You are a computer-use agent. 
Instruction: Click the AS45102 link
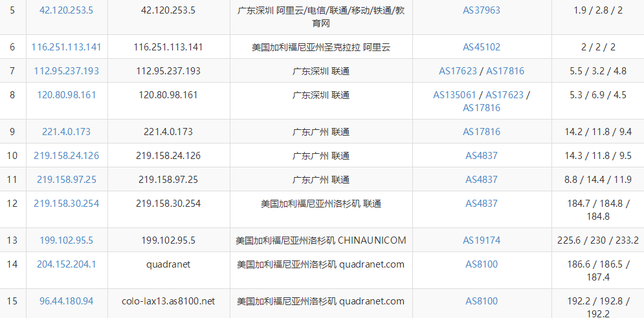click(482, 47)
